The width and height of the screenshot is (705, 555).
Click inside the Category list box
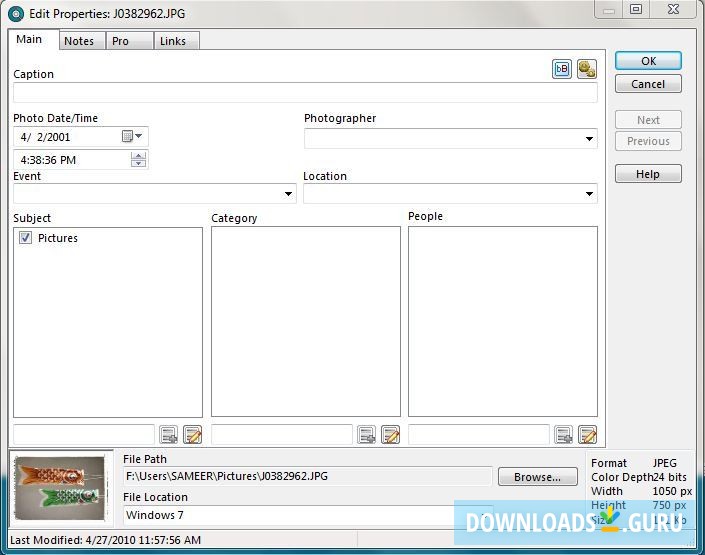pyautogui.click(x=306, y=321)
